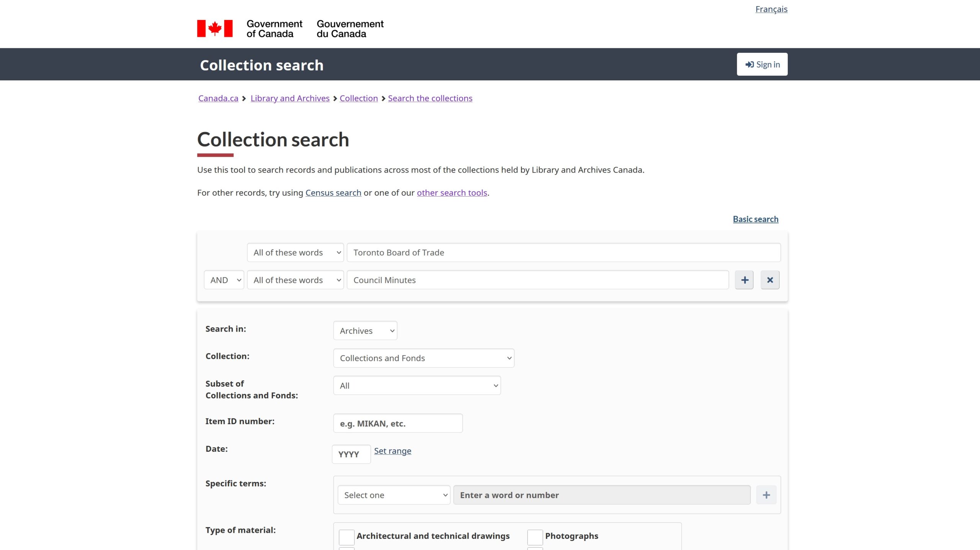Open the Subset All dropdown
Viewport: 980px width, 550px height.
[x=417, y=386]
